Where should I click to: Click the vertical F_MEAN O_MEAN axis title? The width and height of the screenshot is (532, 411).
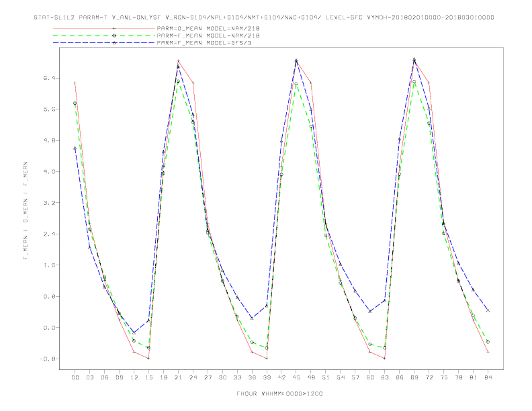(x=26, y=211)
